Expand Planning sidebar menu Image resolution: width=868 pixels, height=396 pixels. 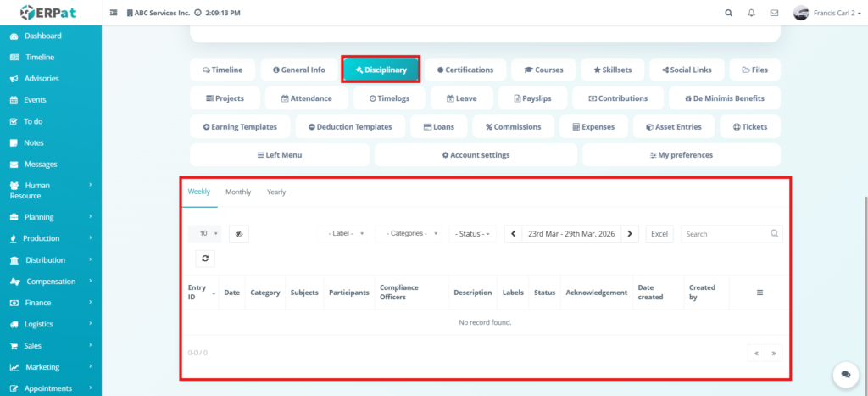pos(50,217)
